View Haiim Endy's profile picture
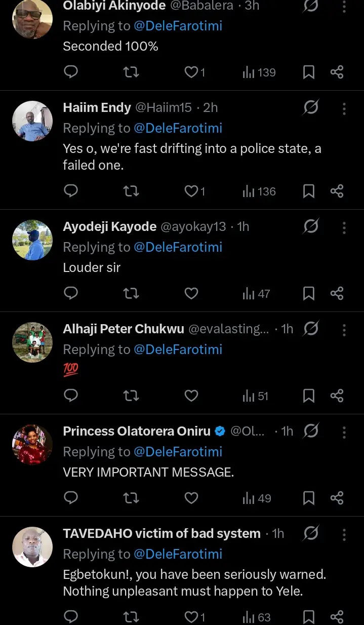This screenshot has width=364, height=625. 32,121
